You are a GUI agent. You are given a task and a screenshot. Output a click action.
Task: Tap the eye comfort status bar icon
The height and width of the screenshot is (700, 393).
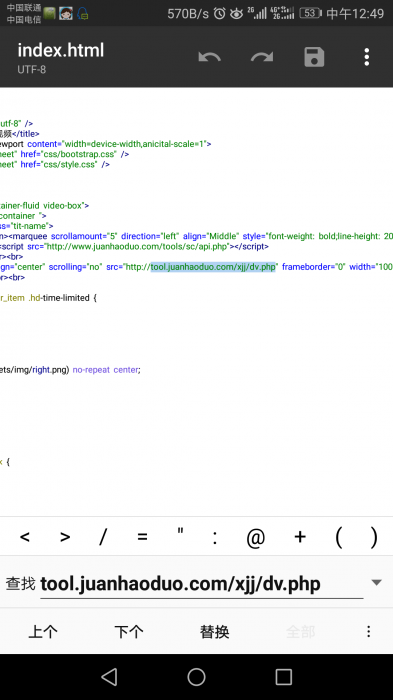coord(236,14)
